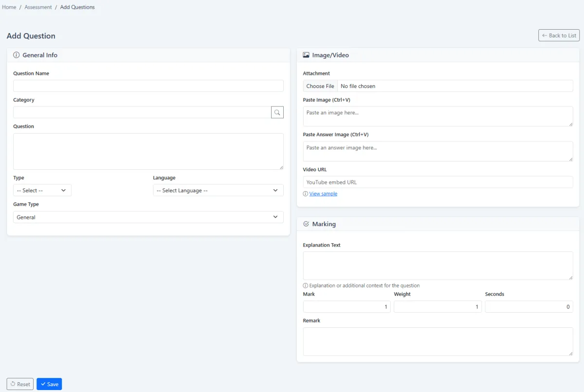The width and height of the screenshot is (584, 392).
Task: Focus the Question Name input field
Action: pyautogui.click(x=148, y=86)
